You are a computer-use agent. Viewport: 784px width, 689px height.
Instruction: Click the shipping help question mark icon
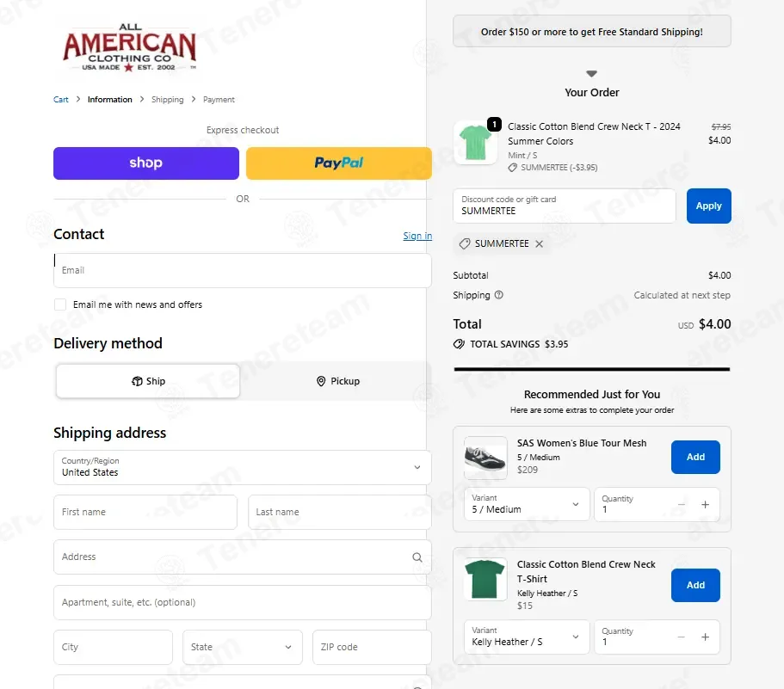tap(498, 295)
